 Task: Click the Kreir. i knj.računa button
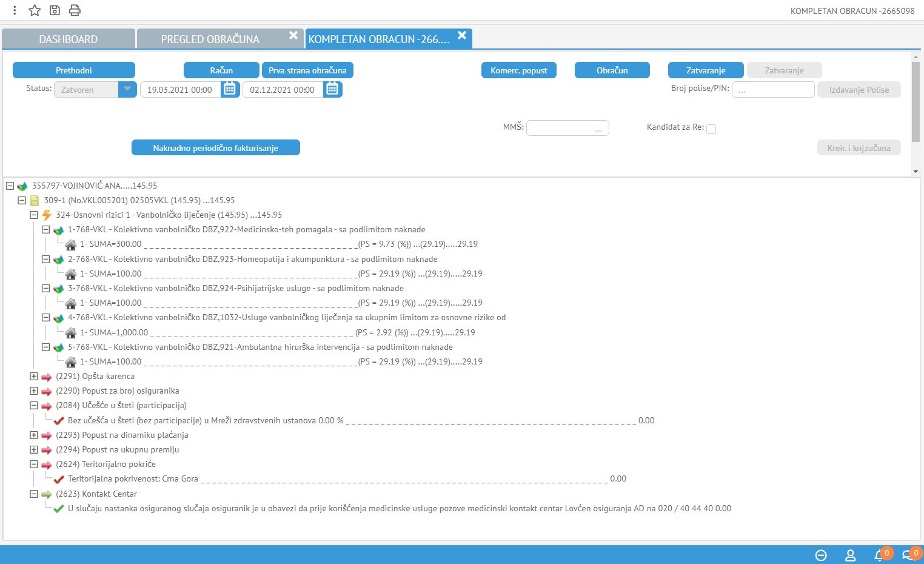pyautogui.click(x=859, y=148)
